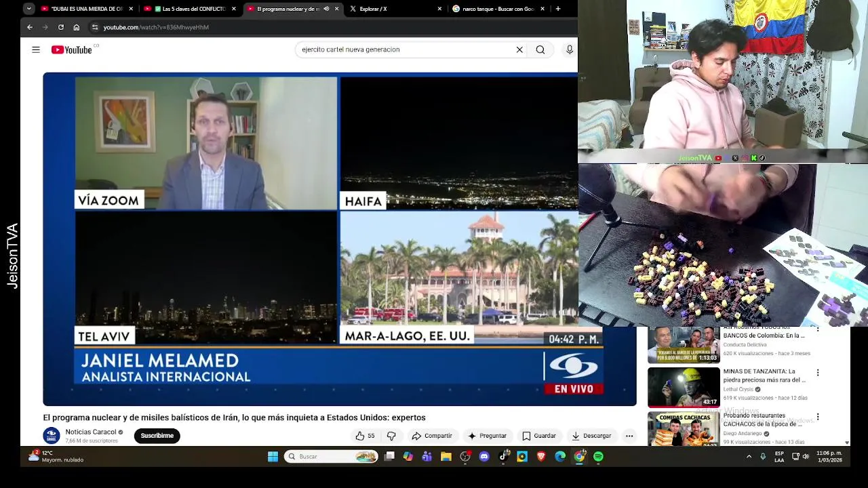
Task: Clear the YouTube search text
Action: 519,49
